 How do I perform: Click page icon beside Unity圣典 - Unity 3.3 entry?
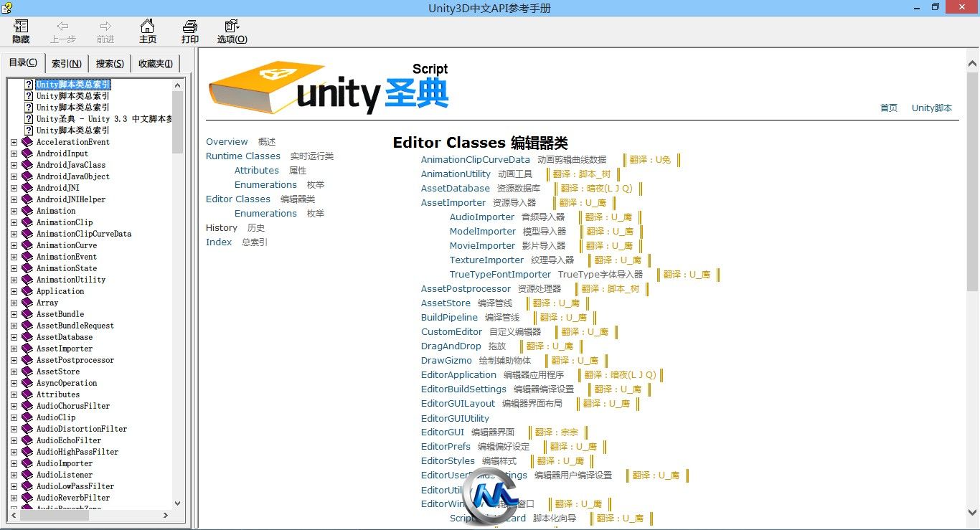pyautogui.click(x=29, y=119)
